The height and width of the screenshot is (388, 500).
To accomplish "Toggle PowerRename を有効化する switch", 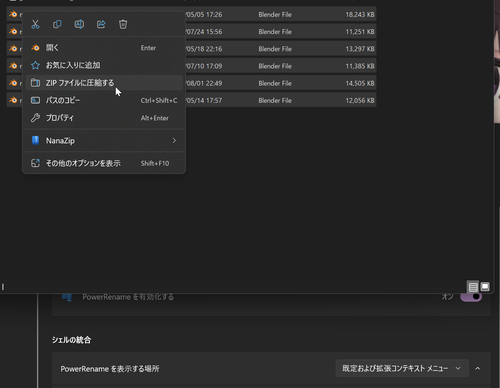I will point(471,297).
